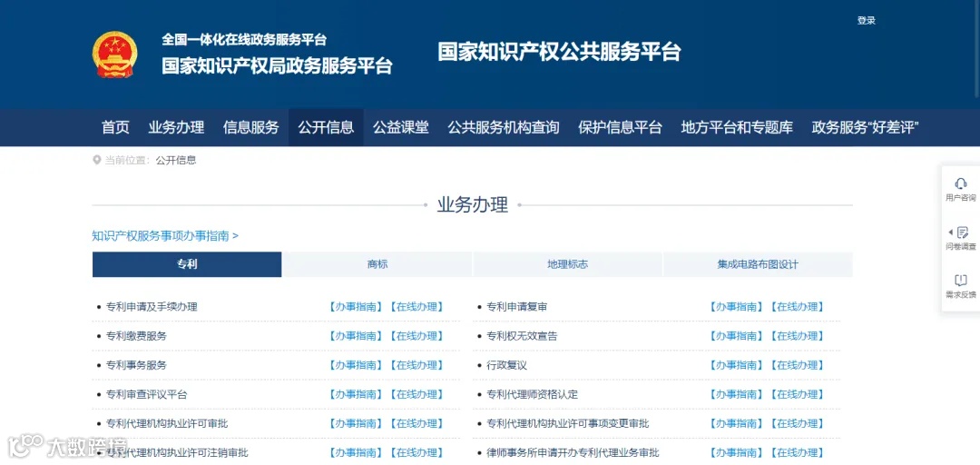Open the 问卷调查 survey icon
980x465 pixels.
[961, 232]
